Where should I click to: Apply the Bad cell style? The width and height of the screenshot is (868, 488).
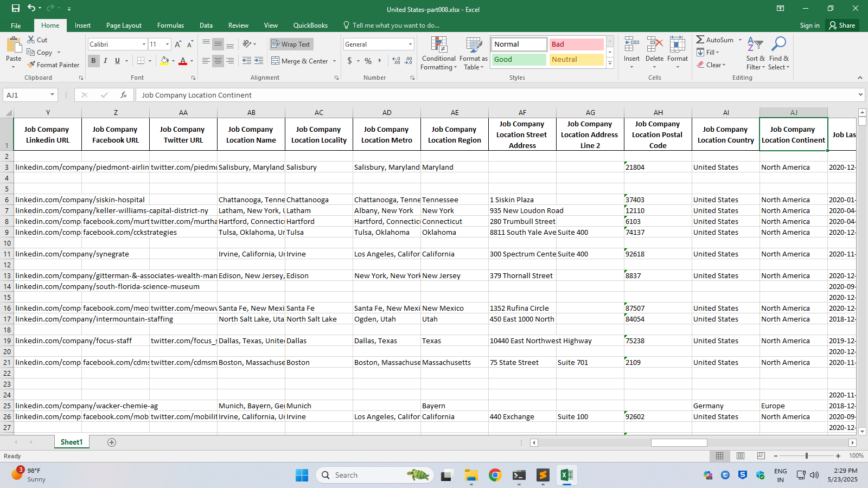pyautogui.click(x=576, y=44)
